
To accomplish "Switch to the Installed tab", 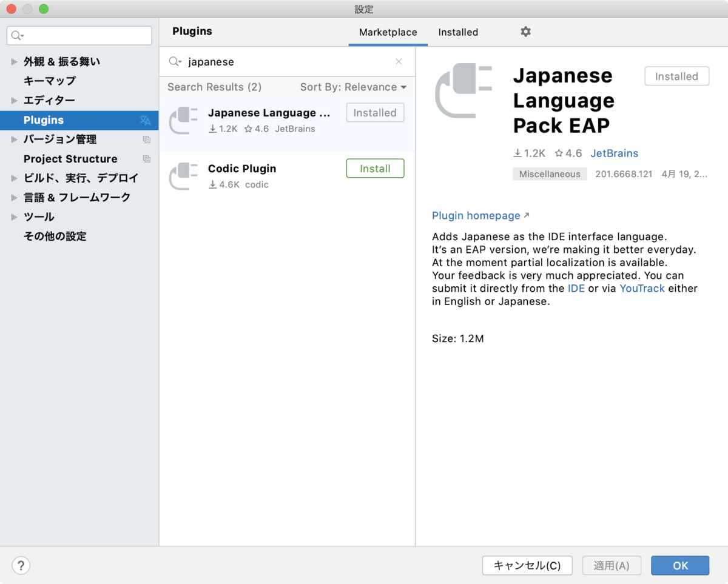I will pyautogui.click(x=458, y=32).
